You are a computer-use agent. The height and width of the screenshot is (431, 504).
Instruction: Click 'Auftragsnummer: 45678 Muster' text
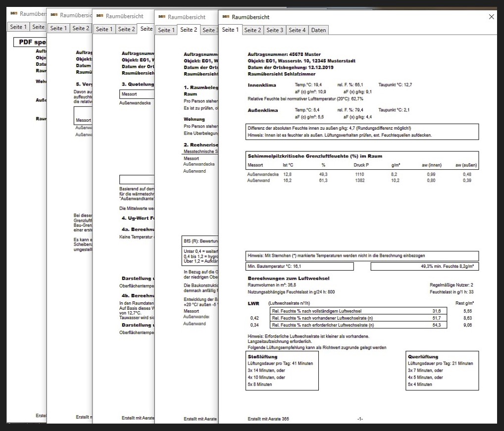(x=284, y=54)
